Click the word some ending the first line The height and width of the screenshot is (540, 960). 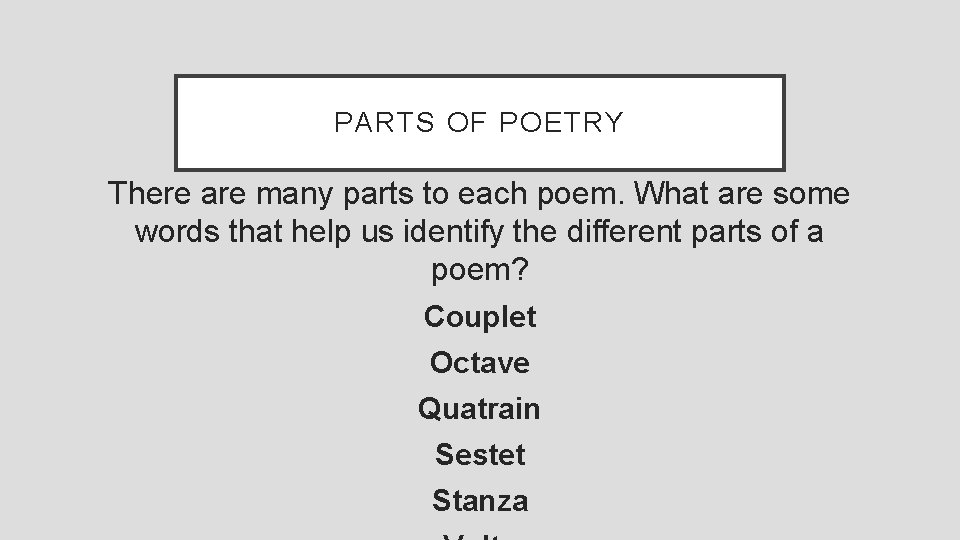point(811,195)
